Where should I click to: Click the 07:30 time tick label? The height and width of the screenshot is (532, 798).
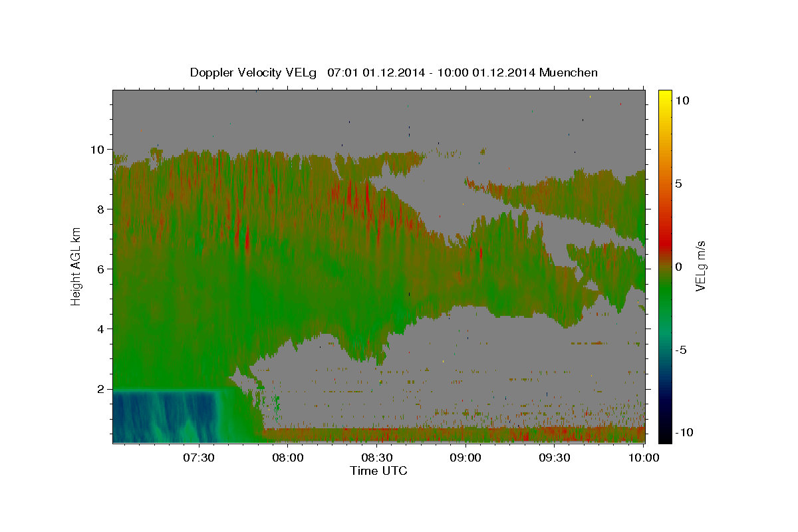click(199, 458)
